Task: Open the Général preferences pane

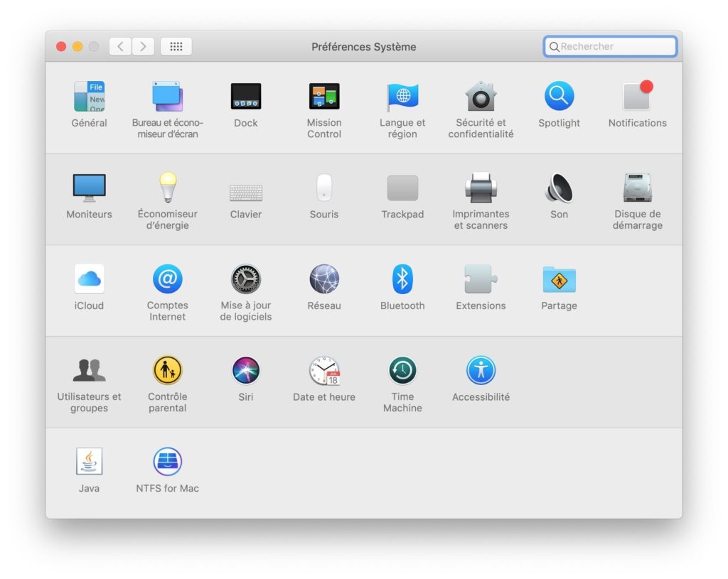Action: pos(90,97)
